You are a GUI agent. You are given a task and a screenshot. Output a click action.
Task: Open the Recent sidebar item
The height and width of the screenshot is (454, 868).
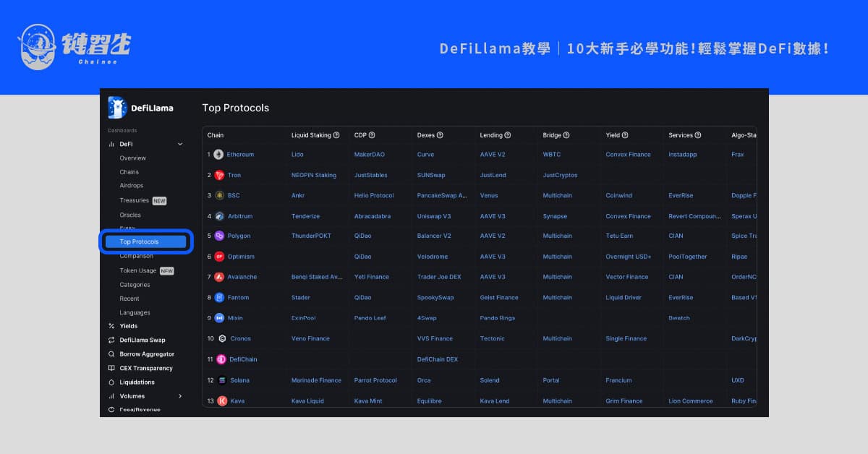tap(129, 299)
